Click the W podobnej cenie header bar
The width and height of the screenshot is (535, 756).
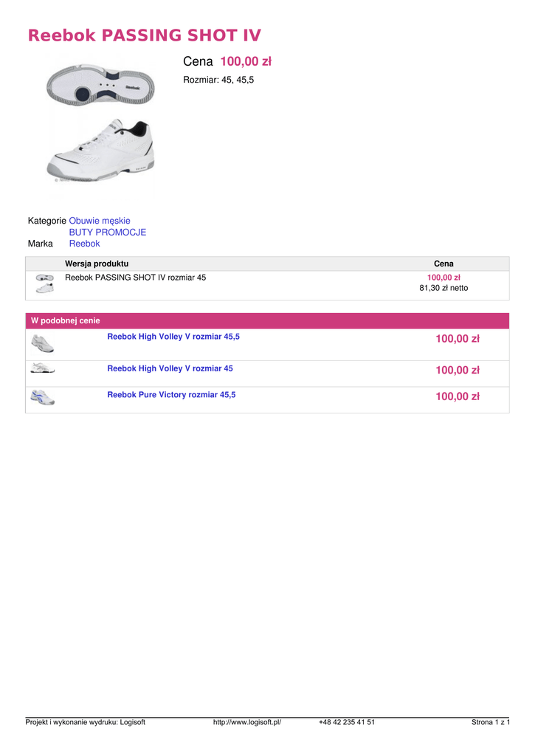tap(267, 320)
